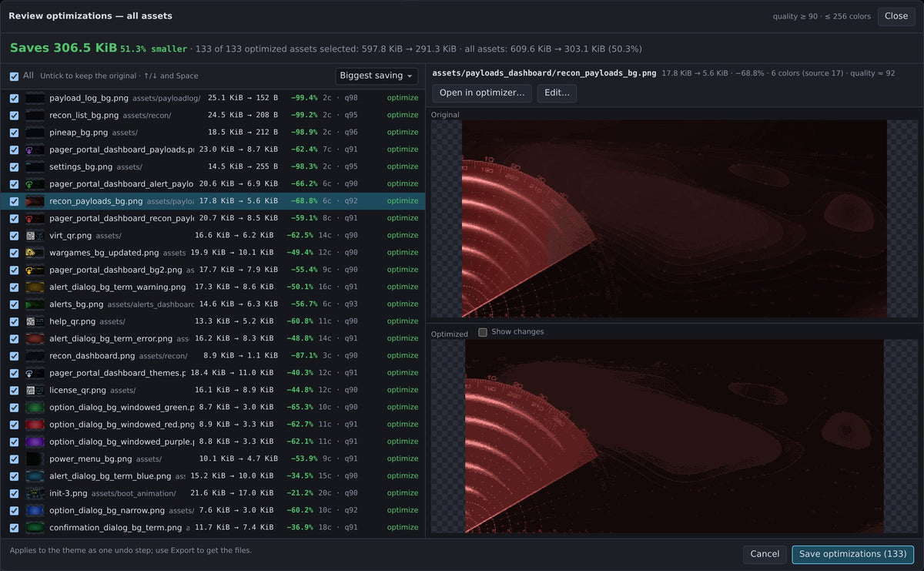The width and height of the screenshot is (924, 571).
Task: Click optimize link for license_qr.png
Action: (x=403, y=390)
